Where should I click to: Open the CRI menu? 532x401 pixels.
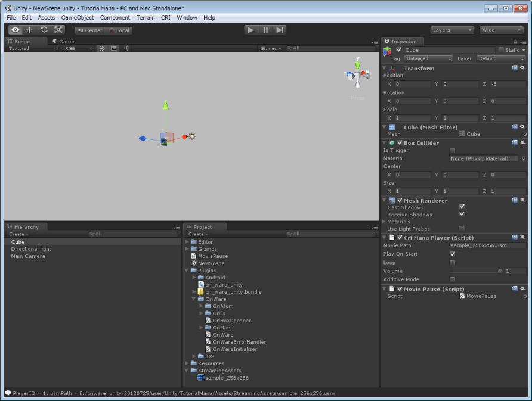[x=166, y=18]
